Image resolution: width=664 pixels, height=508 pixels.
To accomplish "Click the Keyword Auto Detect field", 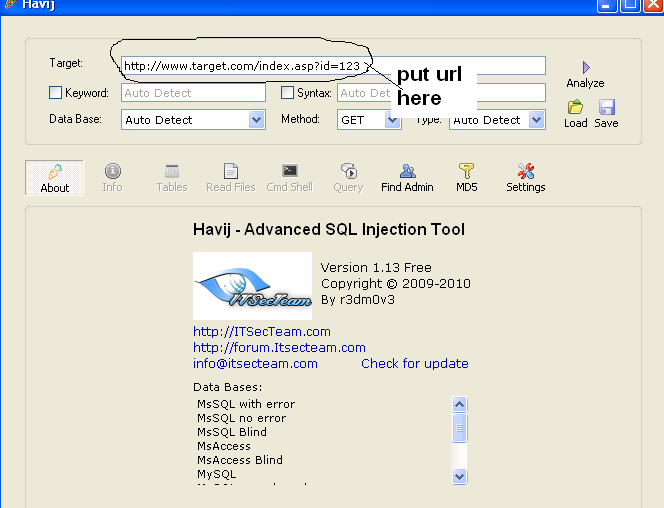I will [194, 93].
